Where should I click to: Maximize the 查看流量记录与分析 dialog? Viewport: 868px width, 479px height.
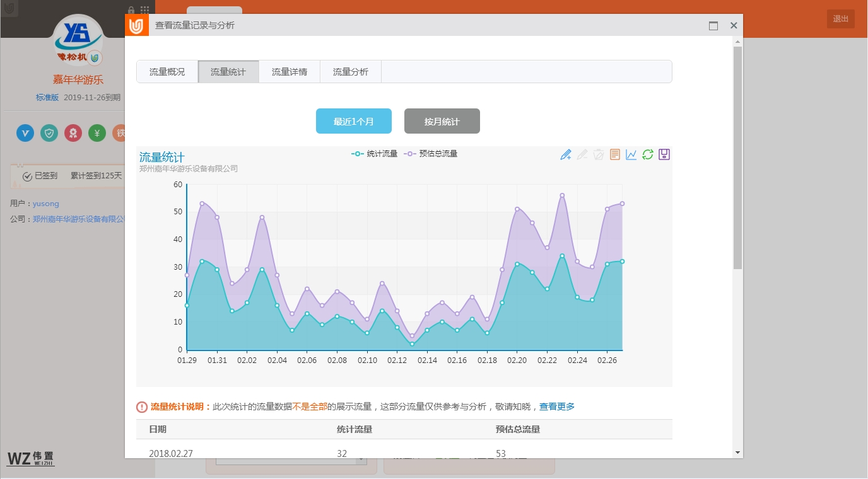pos(713,26)
